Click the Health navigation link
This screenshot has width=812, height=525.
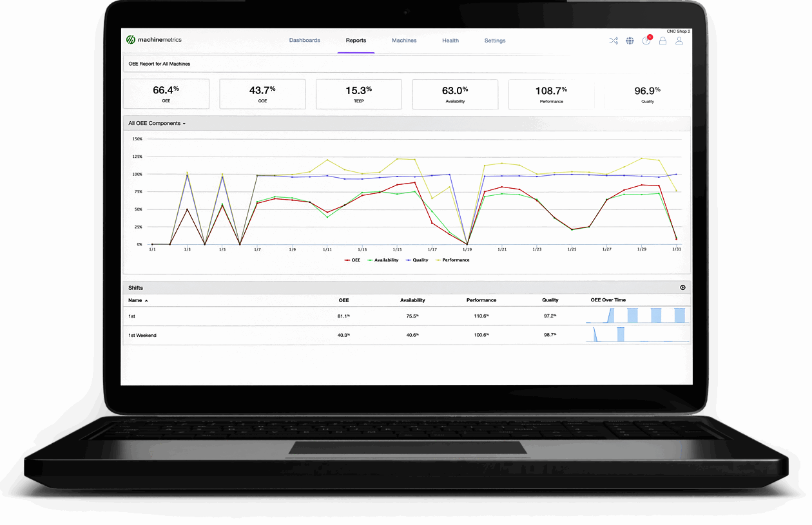tap(450, 40)
